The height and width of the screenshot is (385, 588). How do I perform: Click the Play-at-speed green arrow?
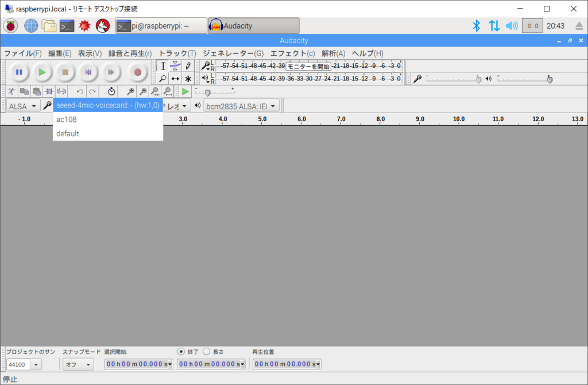pos(185,91)
